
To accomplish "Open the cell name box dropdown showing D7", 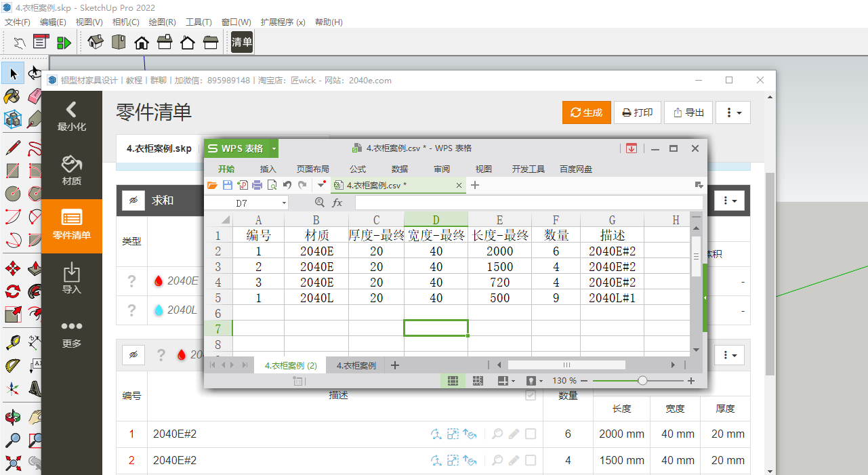I will [284, 202].
